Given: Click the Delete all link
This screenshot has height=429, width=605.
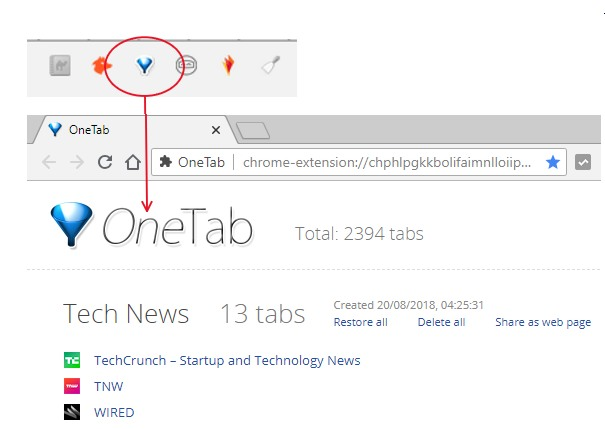Looking at the screenshot, I should [x=441, y=322].
